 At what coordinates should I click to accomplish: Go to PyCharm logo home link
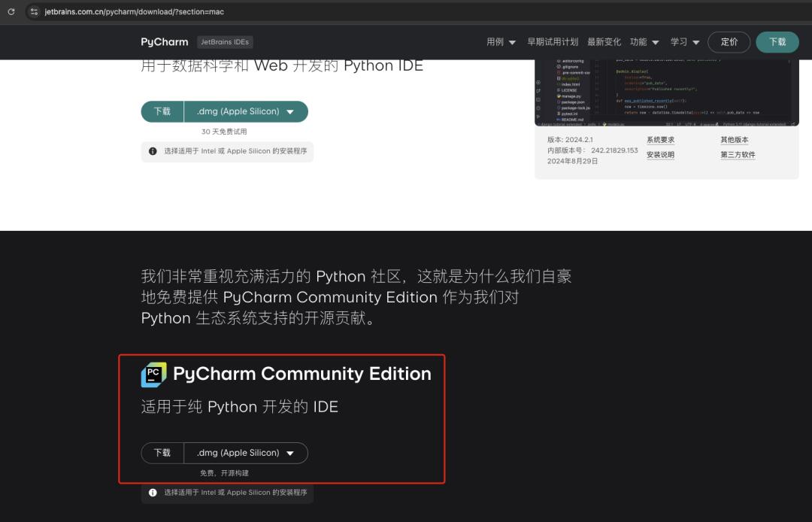click(164, 42)
